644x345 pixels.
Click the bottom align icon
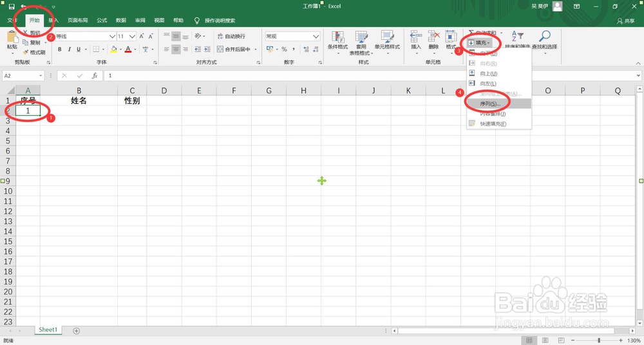[185, 36]
